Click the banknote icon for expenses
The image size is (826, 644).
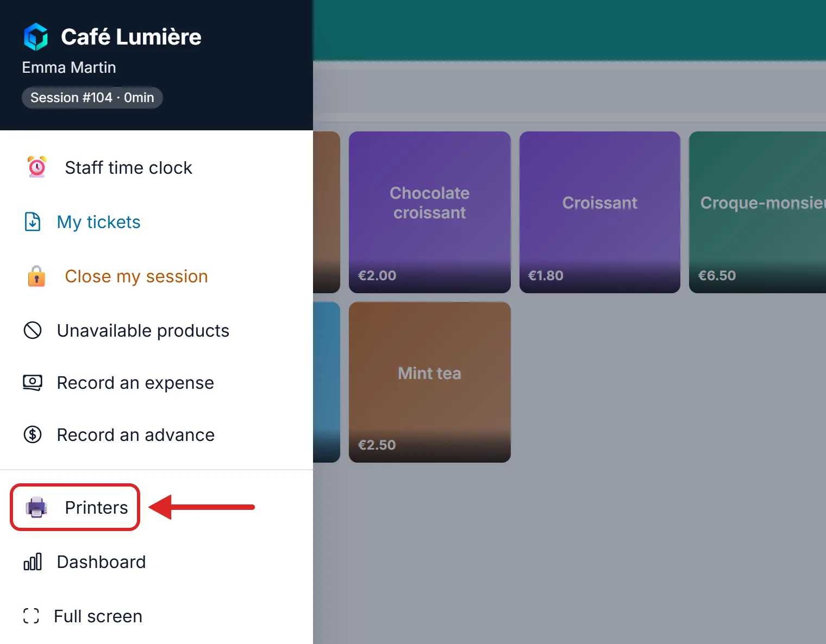tap(33, 383)
